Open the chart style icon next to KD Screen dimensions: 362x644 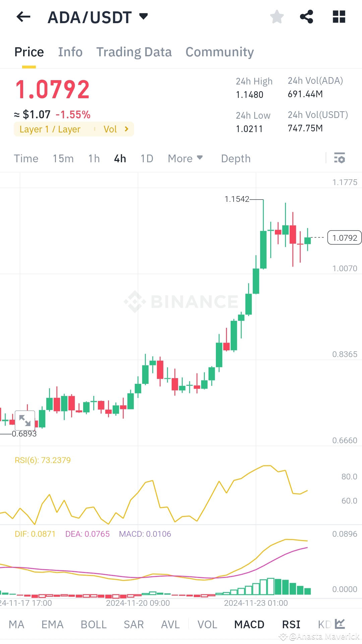pyautogui.click(x=340, y=624)
